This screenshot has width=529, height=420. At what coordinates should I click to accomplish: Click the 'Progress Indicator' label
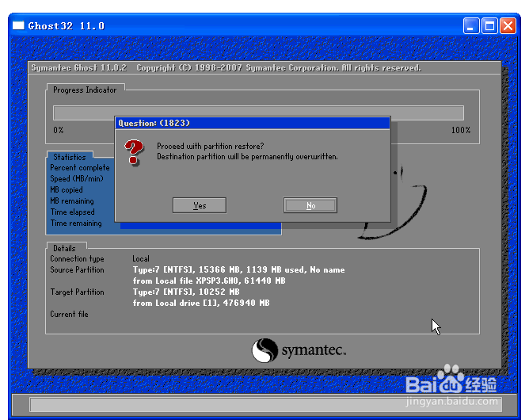[x=85, y=90]
